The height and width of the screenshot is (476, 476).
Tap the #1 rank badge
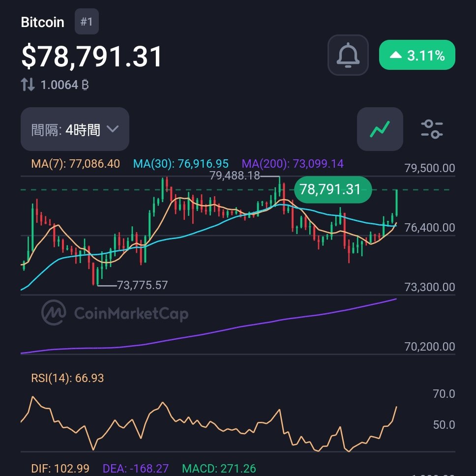point(87,22)
